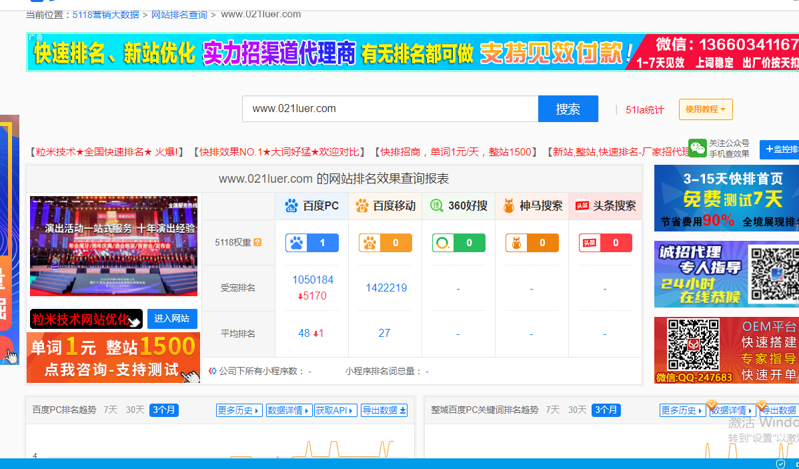Click the blue 搜索 search button
This screenshot has height=469, width=799.
(x=568, y=109)
